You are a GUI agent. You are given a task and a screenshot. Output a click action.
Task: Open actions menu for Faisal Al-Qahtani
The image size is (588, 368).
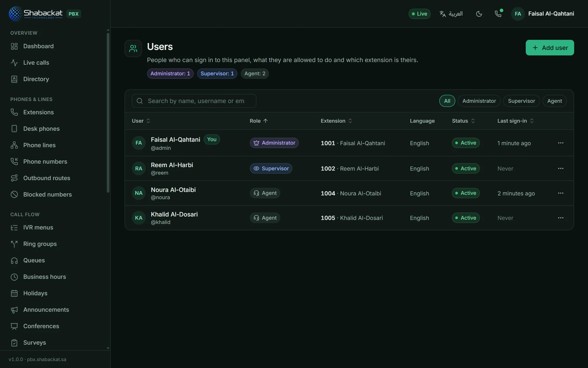[x=561, y=143]
